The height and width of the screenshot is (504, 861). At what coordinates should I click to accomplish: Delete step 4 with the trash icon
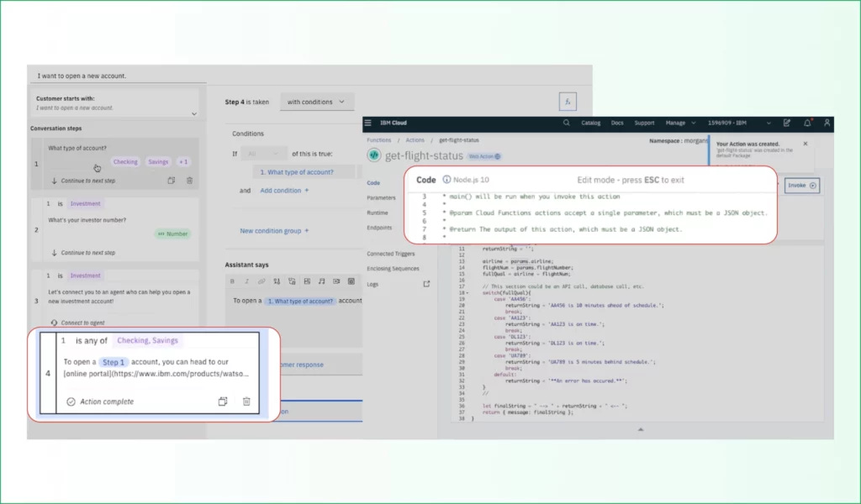[246, 402]
